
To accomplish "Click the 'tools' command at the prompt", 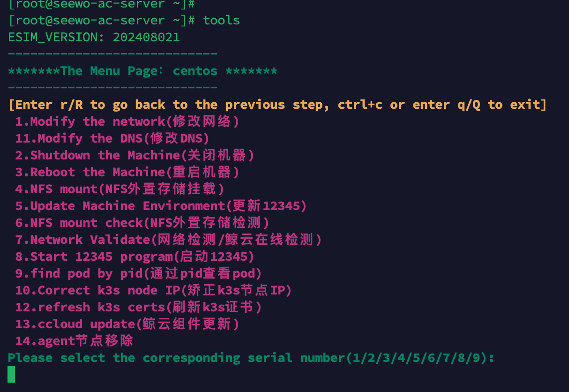I will (221, 20).
